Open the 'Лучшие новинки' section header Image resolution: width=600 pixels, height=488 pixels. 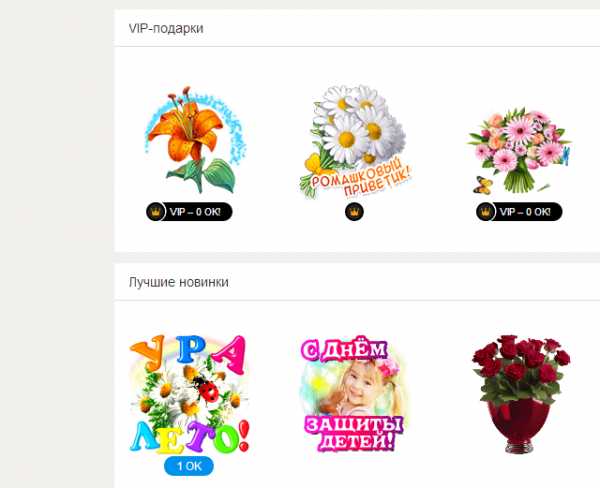coord(179,282)
